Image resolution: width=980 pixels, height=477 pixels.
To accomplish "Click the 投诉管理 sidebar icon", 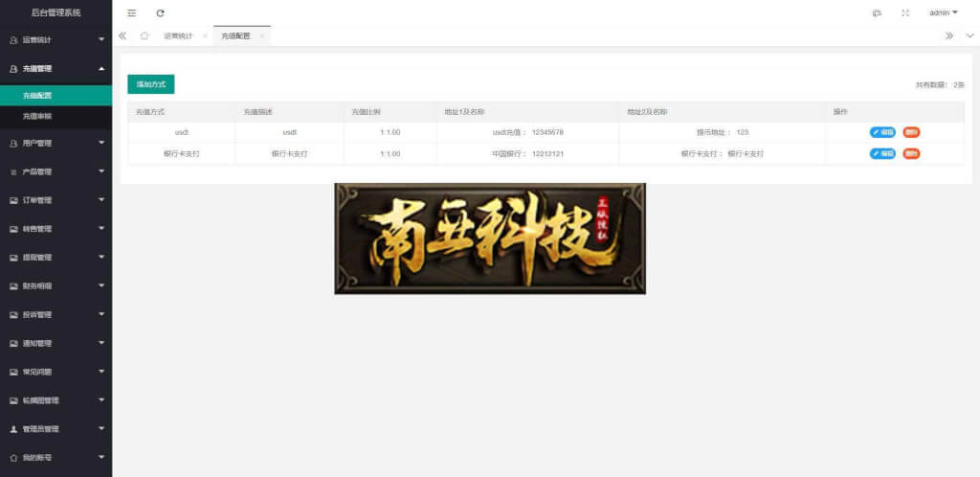I will [x=13, y=315].
